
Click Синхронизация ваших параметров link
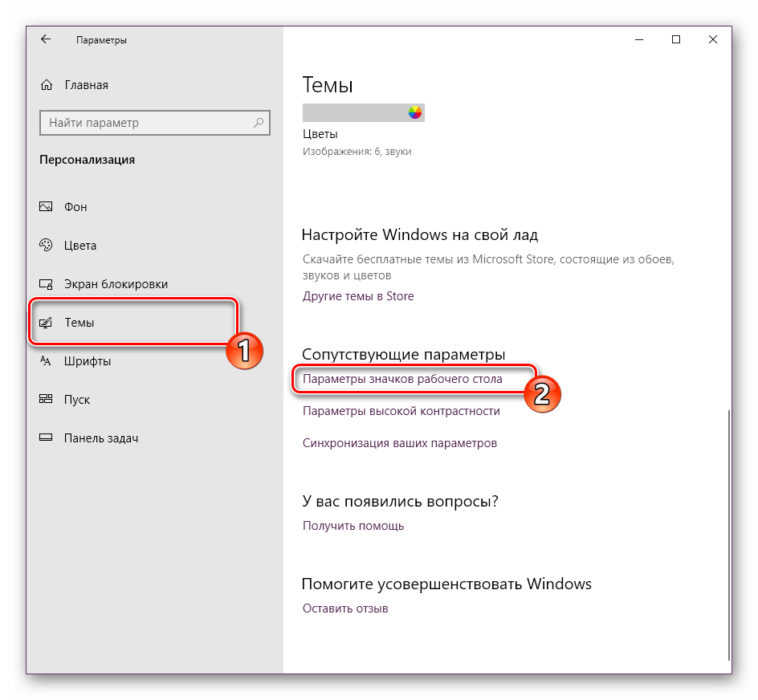coord(399,443)
